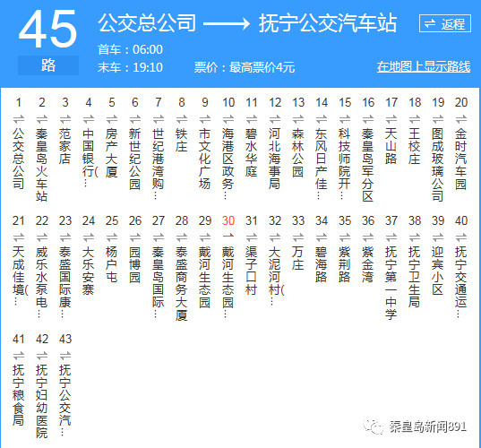The height and width of the screenshot is (448, 481).
Task: Click transfer icon above 秦皇岛军分区 stop
Action: 368,119
